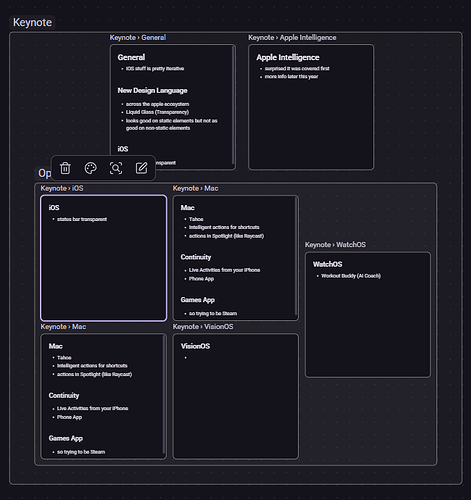Screen dimensions: 471x500
Task: Click the partially hidden Op group label
Action: pos(44,173)
